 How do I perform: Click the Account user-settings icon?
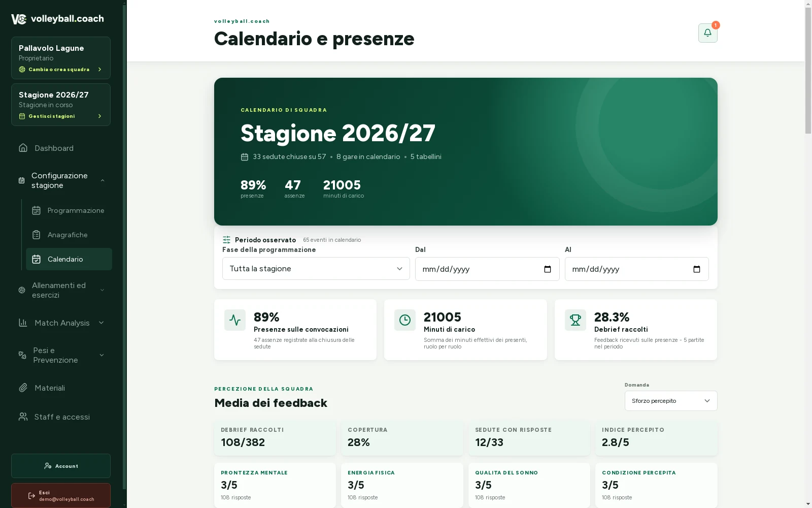[x=48, y=466]
